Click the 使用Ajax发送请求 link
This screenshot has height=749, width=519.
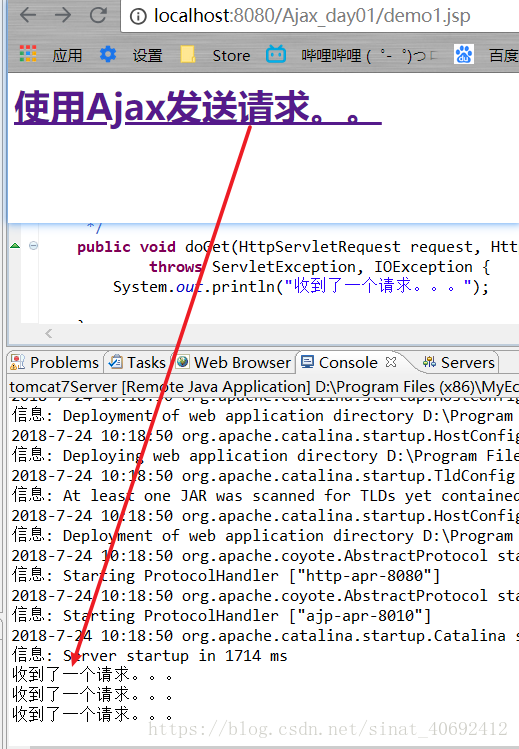click(x=198, y=108)
